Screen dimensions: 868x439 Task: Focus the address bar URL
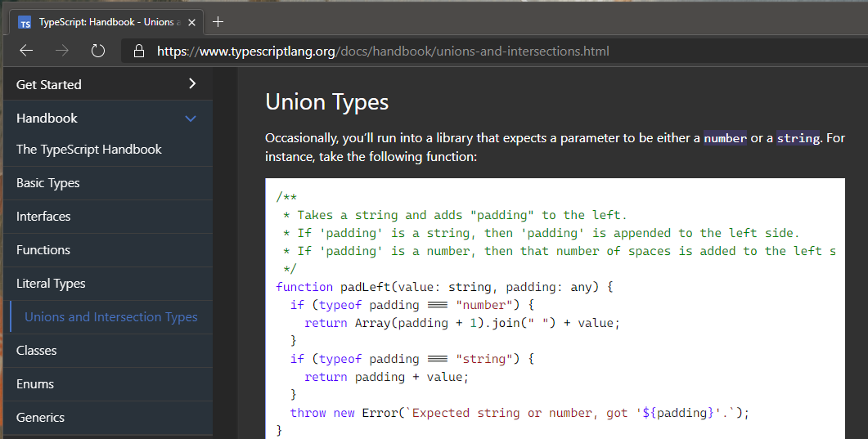[383, 52]
